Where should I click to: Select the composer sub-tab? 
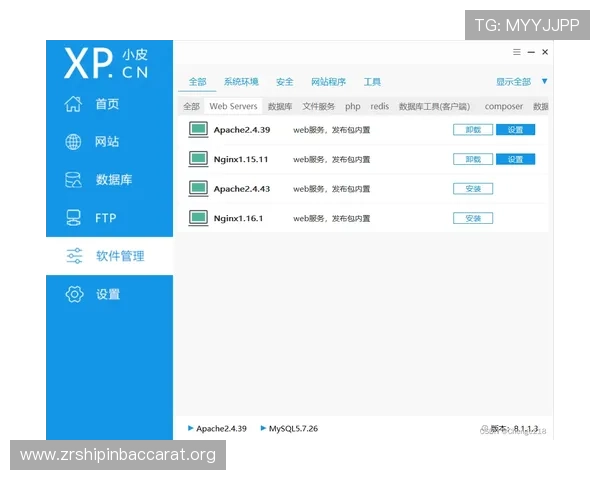[x=504, y=106]
